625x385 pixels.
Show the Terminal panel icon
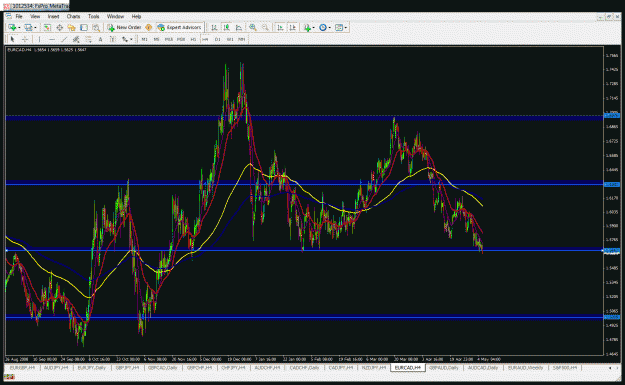pos(84,28)
